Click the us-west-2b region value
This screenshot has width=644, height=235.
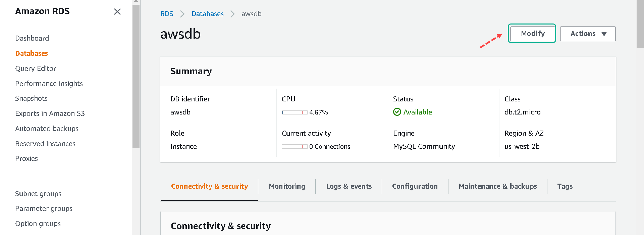522,146
